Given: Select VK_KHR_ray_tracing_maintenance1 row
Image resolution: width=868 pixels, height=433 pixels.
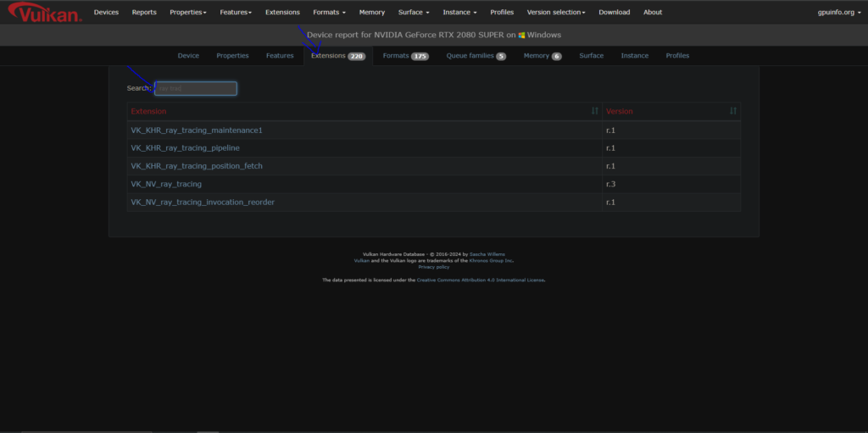Looking at the screenshot, I should pos(434,130).
